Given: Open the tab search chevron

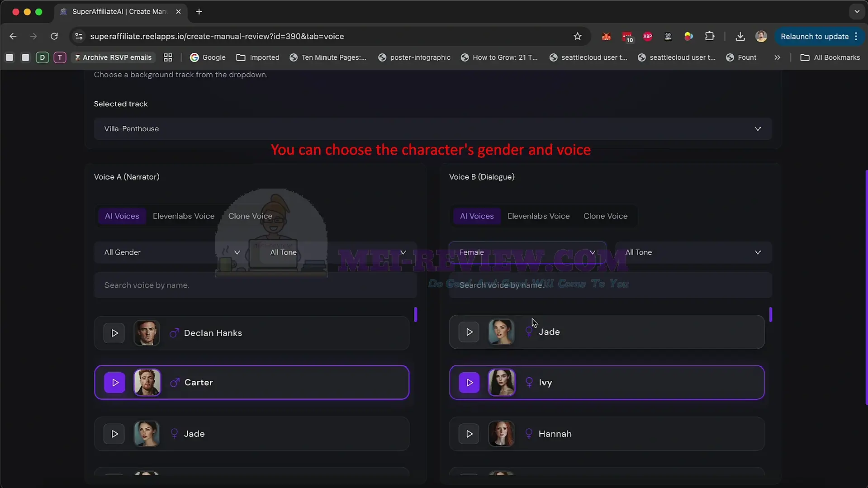Looking at the screenshot, I should [857, 12].
